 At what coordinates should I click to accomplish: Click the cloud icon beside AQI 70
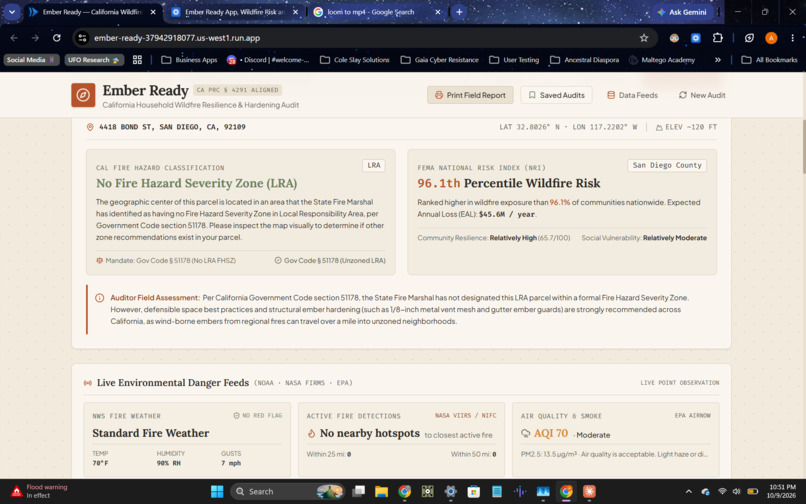point(525,434)
